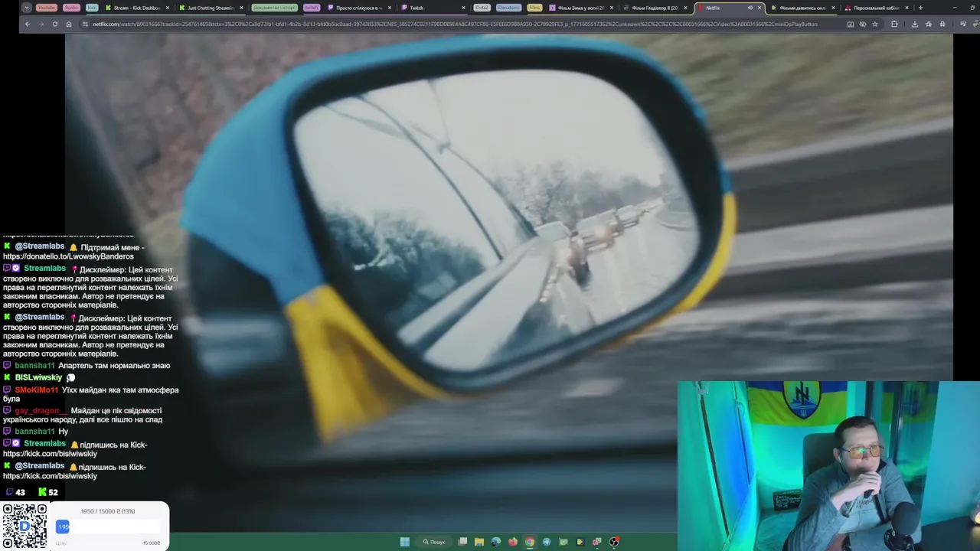Mute the Netflix tab audio icon
The width and height of the screenshot is (980, 551).
click(750, 8)
